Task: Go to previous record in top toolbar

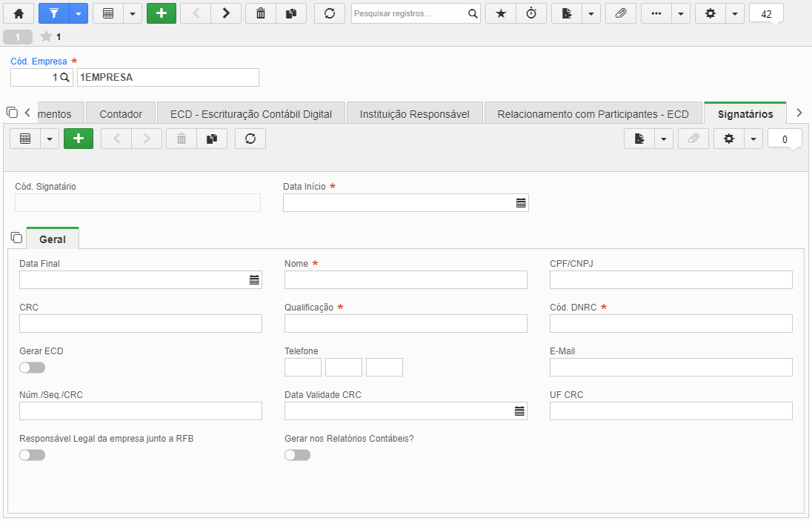Action: click(196, 13)
